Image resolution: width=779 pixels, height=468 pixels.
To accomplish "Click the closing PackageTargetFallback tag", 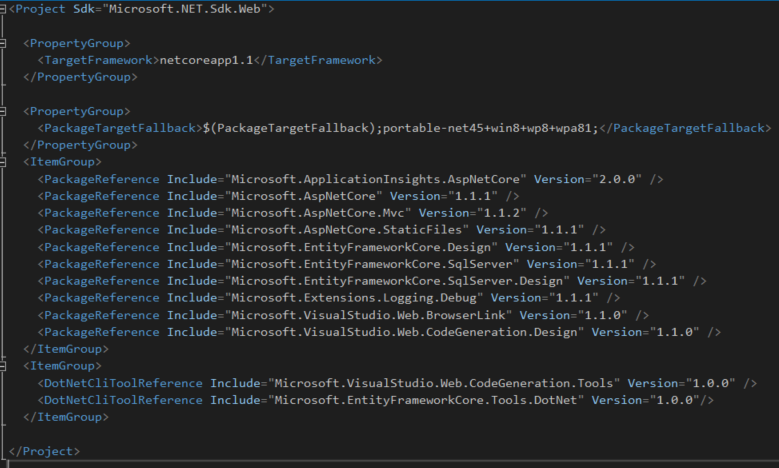I will tap(685, 128).
